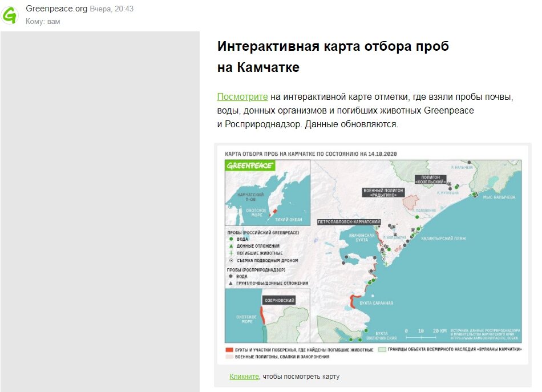Click 'Халактырский пляж' label on map

(443, 239)
